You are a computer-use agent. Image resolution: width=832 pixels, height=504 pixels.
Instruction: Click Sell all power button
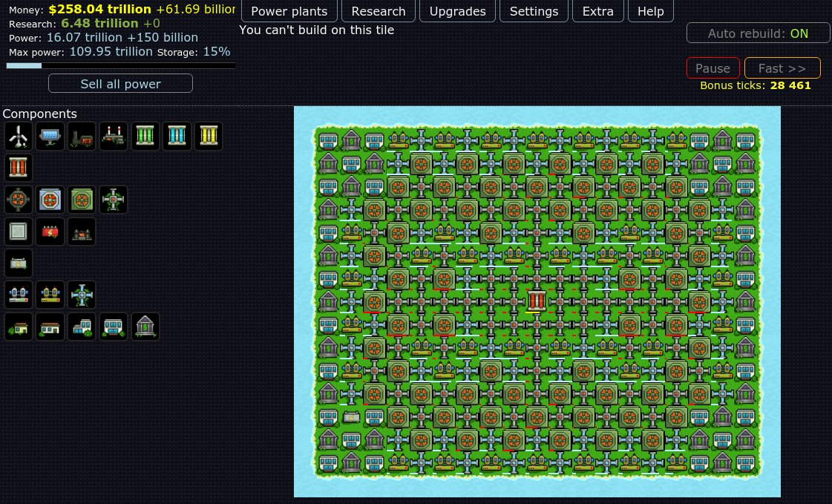coord(120,84)
